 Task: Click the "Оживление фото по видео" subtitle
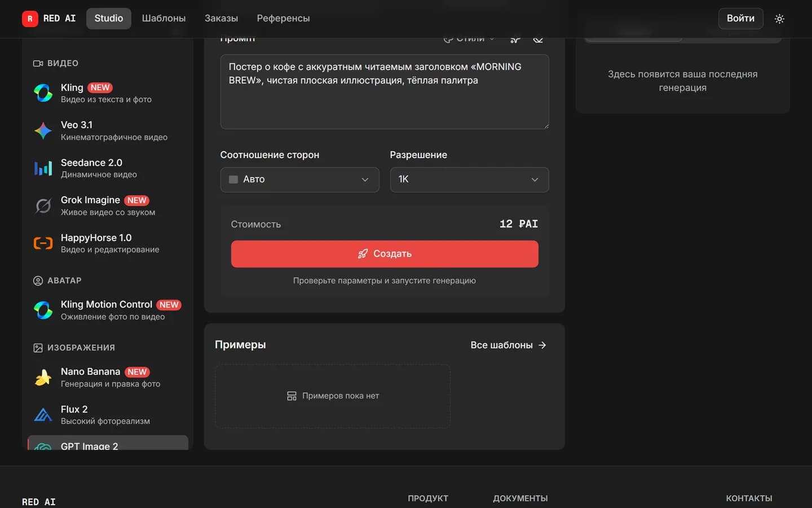113,317
